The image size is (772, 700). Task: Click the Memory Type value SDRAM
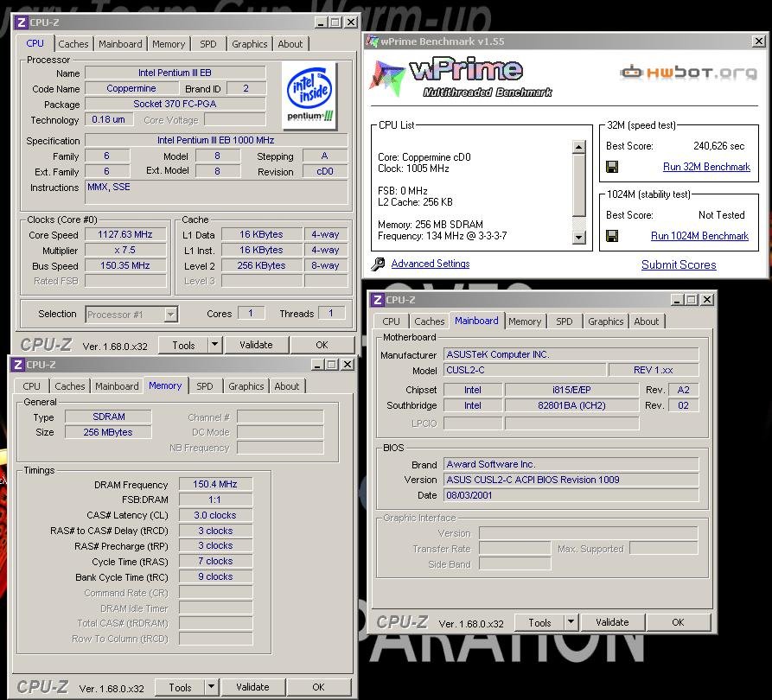(108, 417)
